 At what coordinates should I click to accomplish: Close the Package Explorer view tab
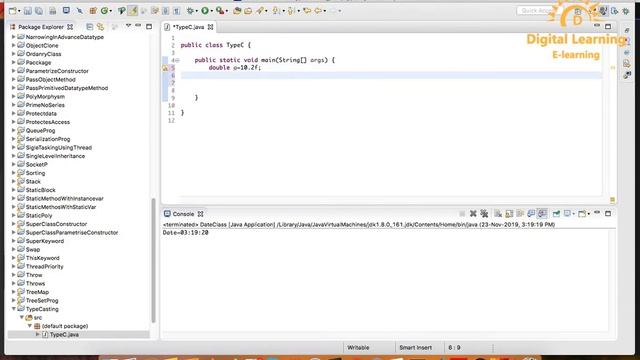pos(70,27)
